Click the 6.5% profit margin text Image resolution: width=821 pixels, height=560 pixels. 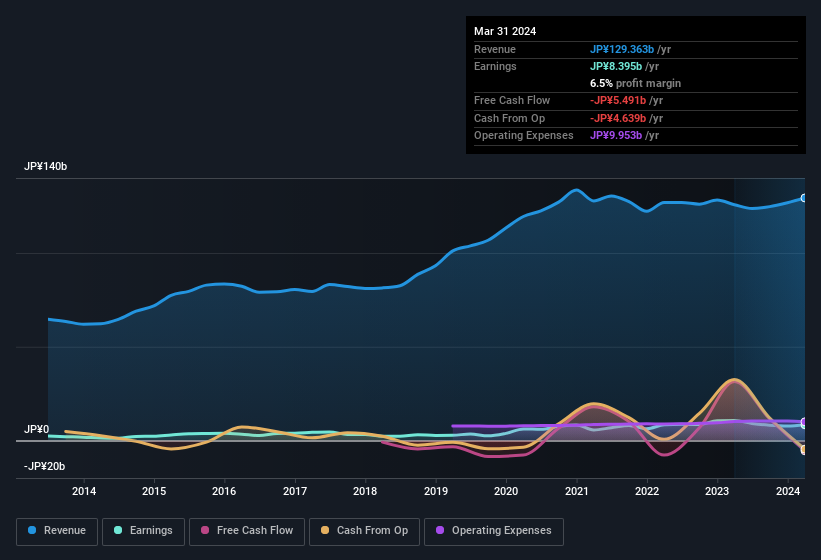(636, 83)
